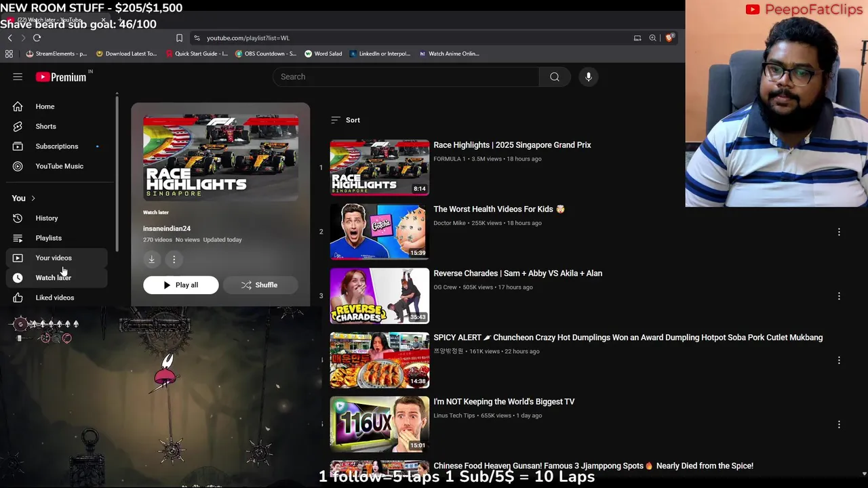Open Subscriptions in sidebar
The height and width of the screenshot is (488, 868).
point(57,146)
